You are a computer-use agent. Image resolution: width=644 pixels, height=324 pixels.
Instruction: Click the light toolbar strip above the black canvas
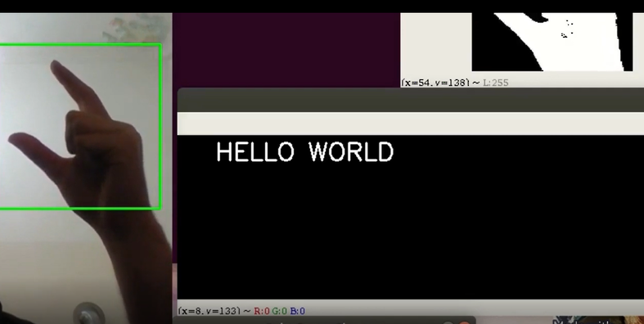410,124
